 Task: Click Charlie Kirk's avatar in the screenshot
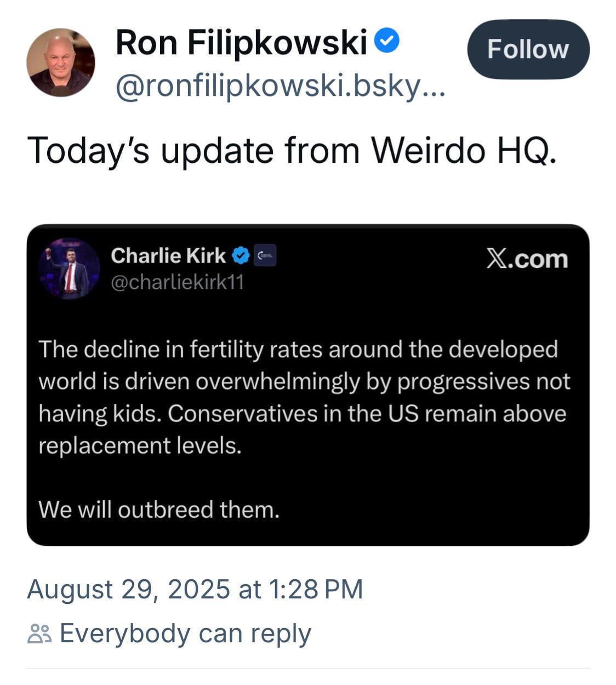coord(70,269)
